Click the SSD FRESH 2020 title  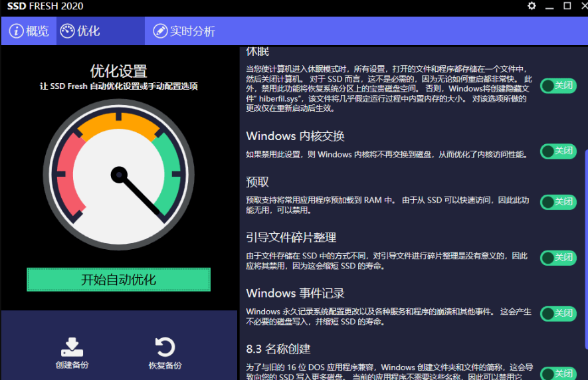(x=45, y=6)
